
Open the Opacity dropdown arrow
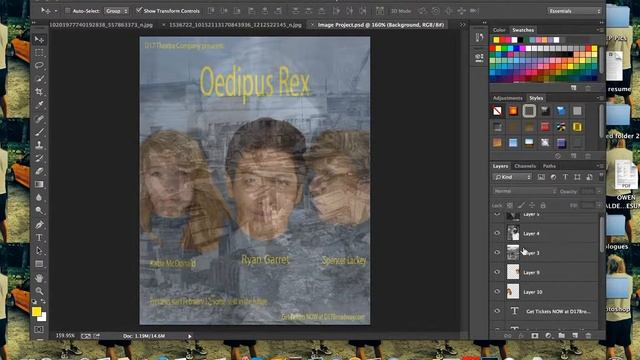599,191
